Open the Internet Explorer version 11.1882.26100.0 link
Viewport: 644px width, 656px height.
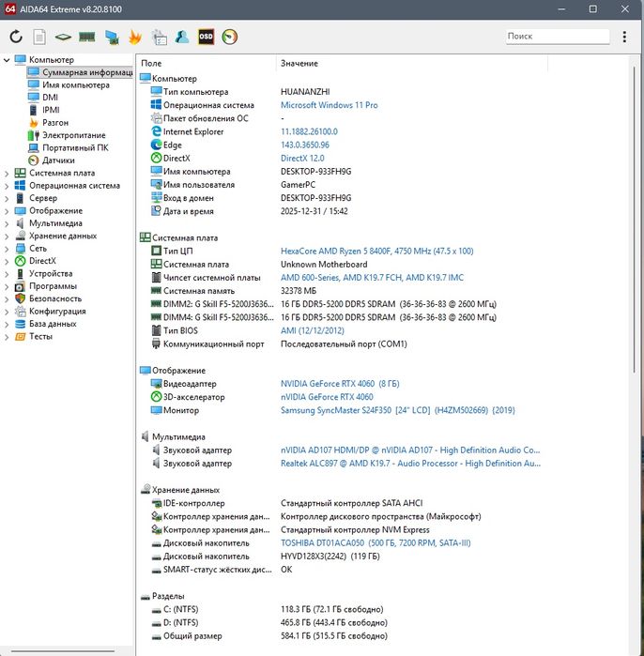[x=309, y=131]
